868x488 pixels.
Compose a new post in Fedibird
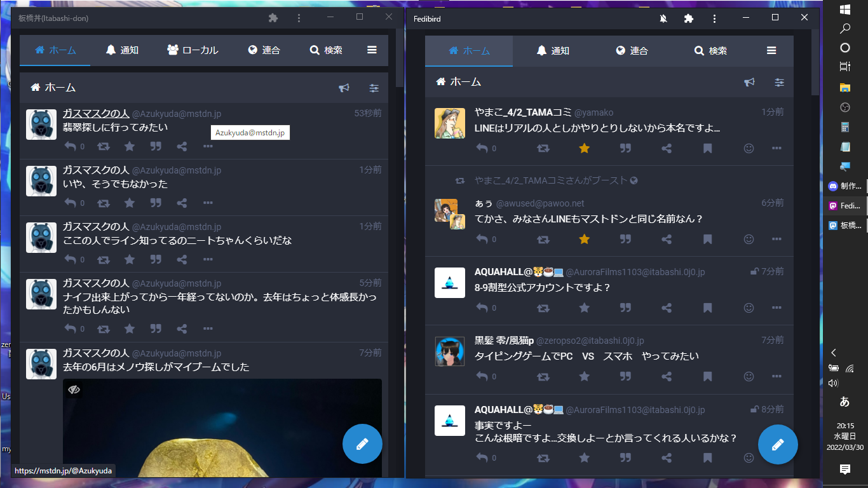click(778, 444)
